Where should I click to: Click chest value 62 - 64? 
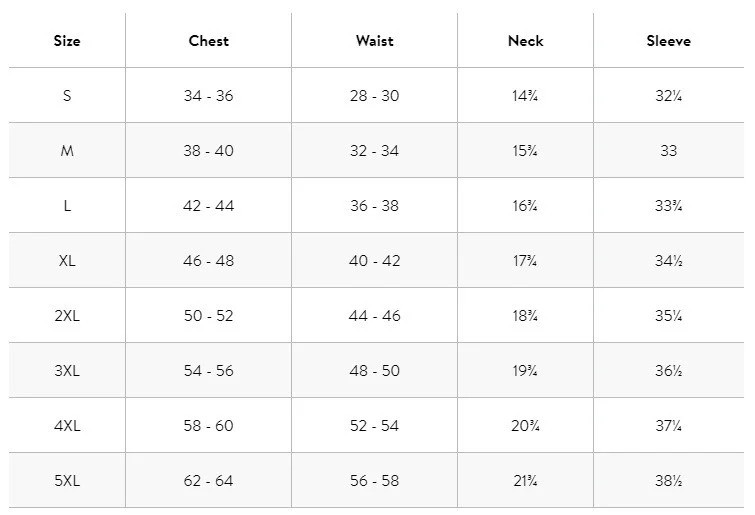[x=208, y=481]
